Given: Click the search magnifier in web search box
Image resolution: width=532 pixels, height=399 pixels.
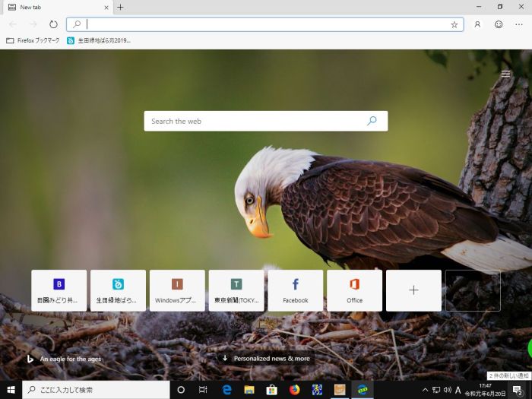Looking at the screenshot, I should pyautogui.click(x=372, y=121).
